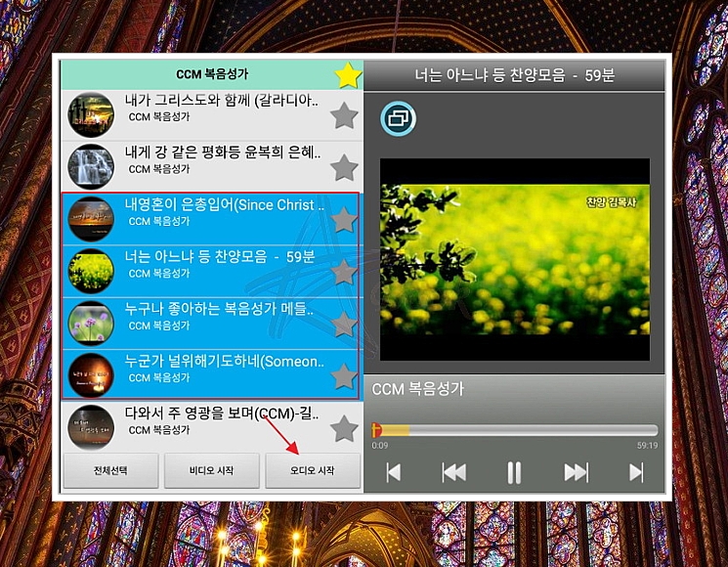Click the CCM 복음성가 list header
Screen dimensions: 728x567
[x=212, y=74]
